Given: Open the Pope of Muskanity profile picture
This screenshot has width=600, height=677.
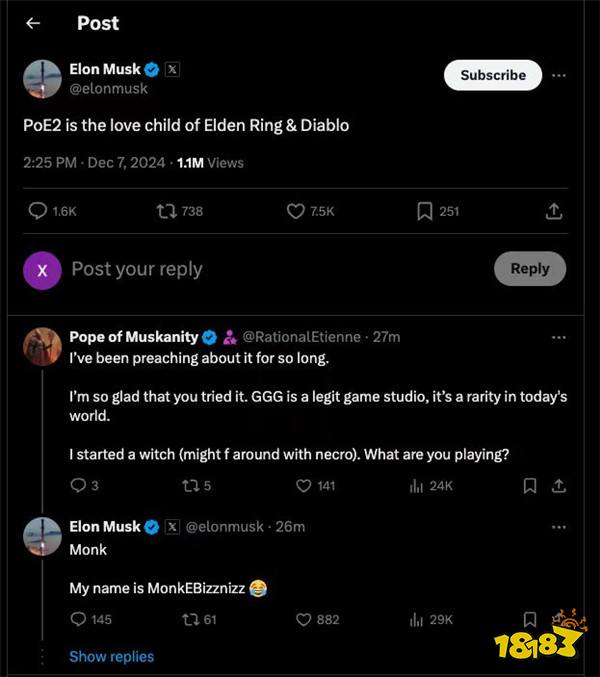Looking at the screenshot, I should 42,347.
